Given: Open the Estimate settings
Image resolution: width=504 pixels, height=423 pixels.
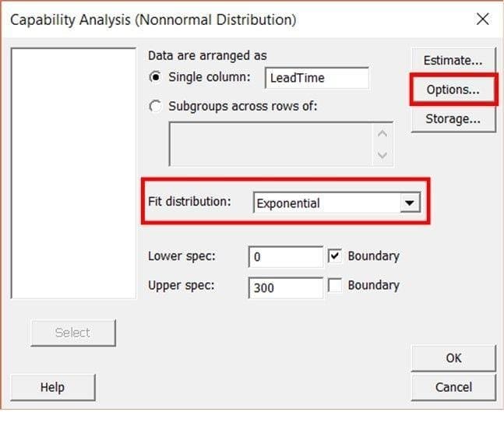Looking at the screenshot, I should [x=453, y=61].
